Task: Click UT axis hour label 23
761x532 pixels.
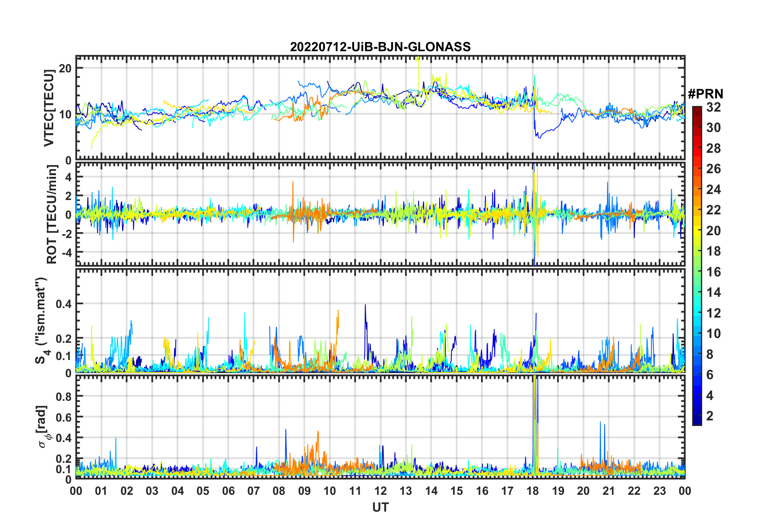Action: [660, 491]
